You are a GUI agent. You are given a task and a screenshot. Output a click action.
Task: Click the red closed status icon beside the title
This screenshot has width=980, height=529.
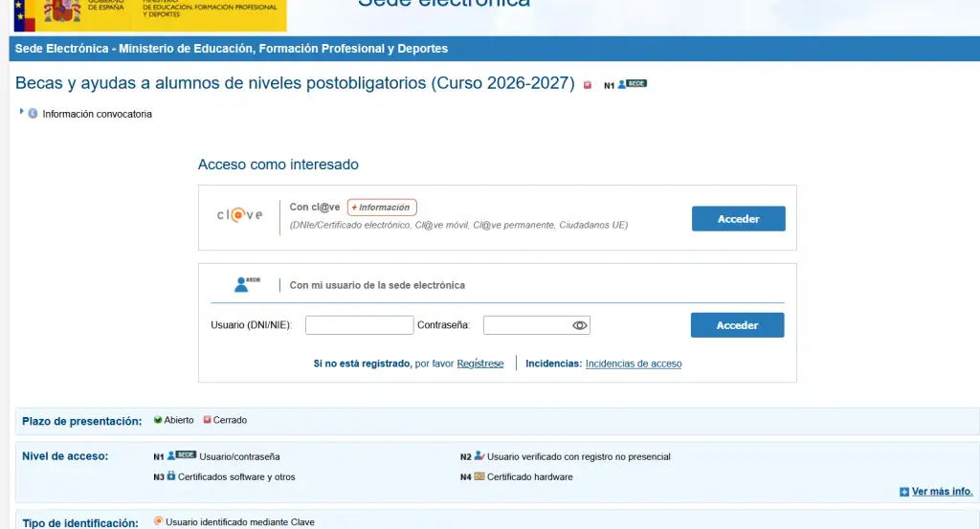pyautogui.click(x=588, y=85)
